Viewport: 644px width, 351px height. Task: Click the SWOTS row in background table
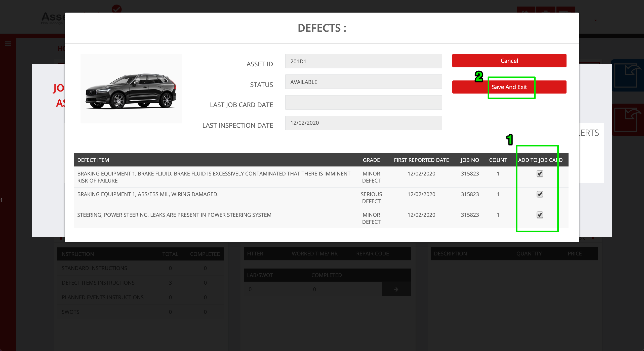140,312
